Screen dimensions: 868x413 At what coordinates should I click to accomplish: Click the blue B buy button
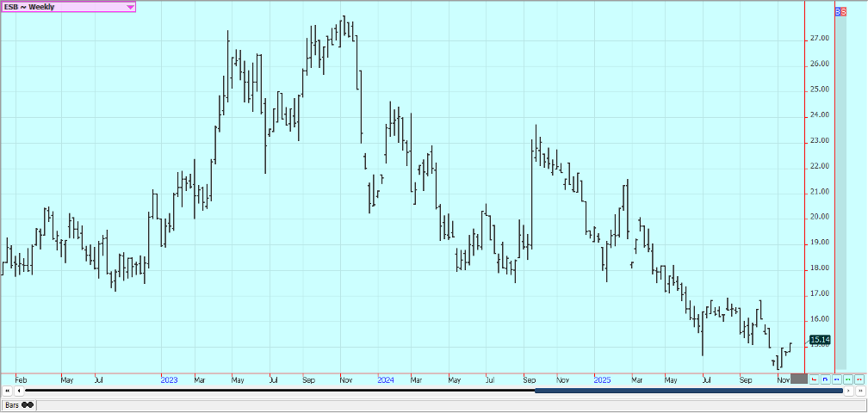(x=838, y=12)
